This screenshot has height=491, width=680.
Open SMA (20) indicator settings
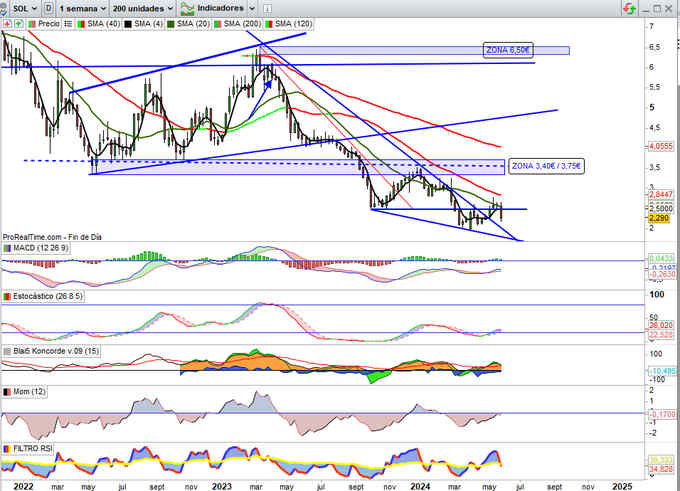193,23
